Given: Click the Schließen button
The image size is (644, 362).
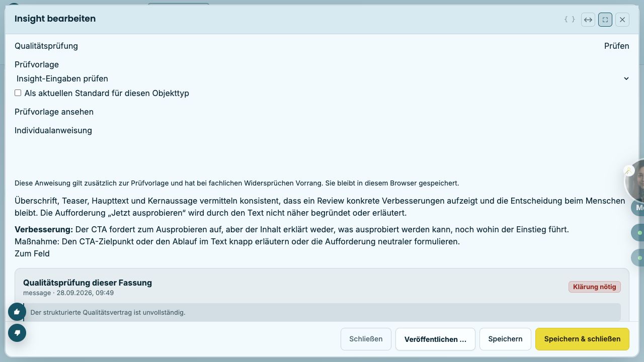Looking at the screenshot, I should coord(366,339).
